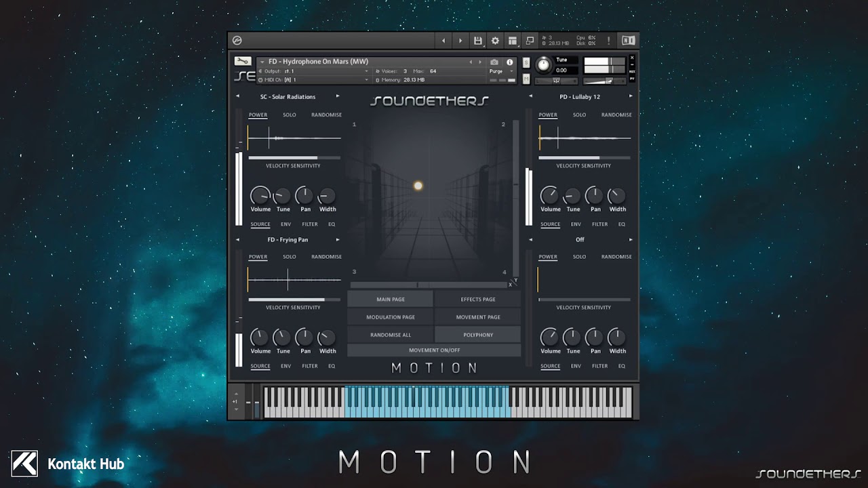Click the panic exclamation mark icon
This screenshot has width=868, height=488.
coord(608,41)
